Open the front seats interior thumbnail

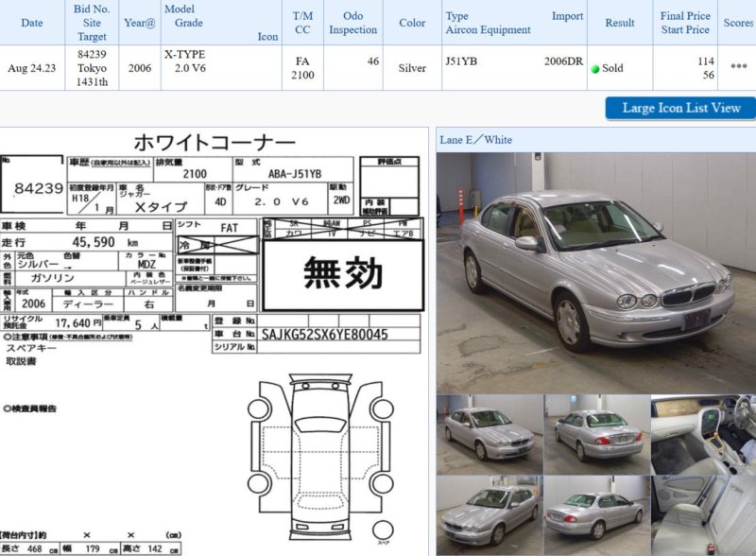point(703,515)
